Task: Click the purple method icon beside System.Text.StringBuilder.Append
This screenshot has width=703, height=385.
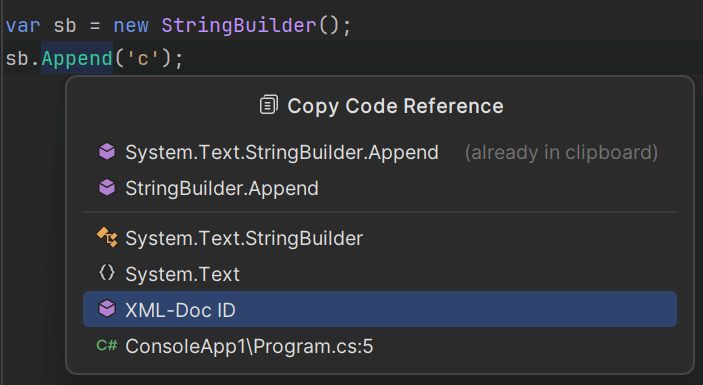Action: click(x=107, y=152)
